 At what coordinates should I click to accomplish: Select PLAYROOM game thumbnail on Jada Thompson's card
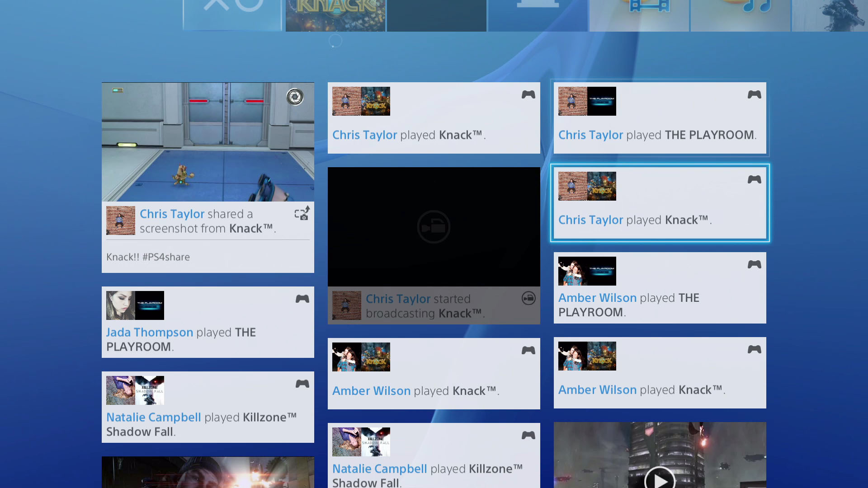tap(150, 305)
